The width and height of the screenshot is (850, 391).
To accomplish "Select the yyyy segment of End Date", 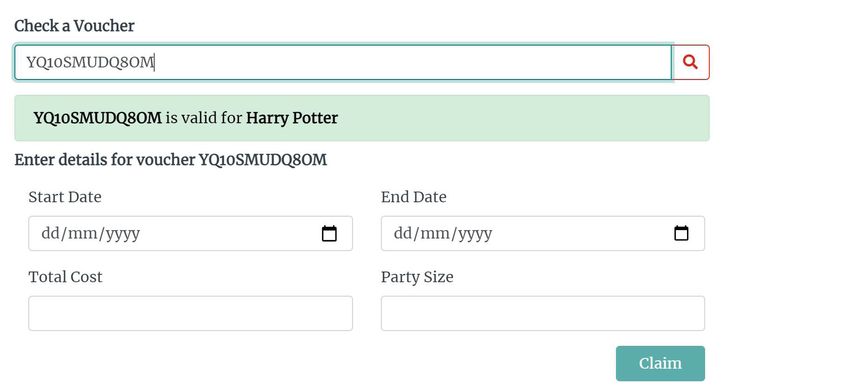I will tap(475, 234).
